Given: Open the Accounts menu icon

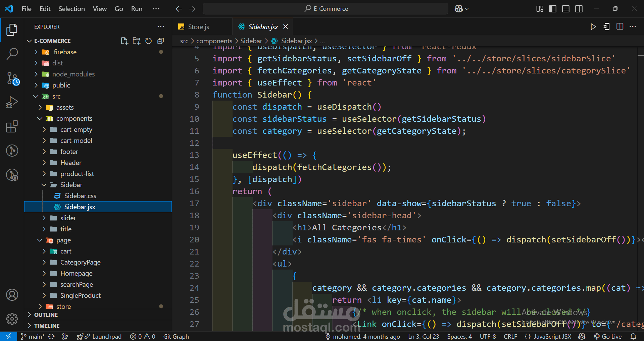Looking at the screenshot, I should (x=12, y=295).
